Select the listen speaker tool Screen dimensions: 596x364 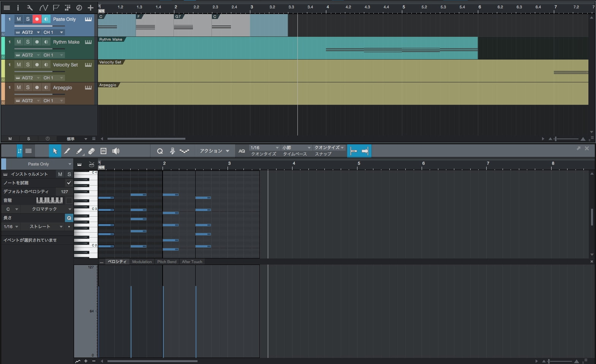coord(116,151)
